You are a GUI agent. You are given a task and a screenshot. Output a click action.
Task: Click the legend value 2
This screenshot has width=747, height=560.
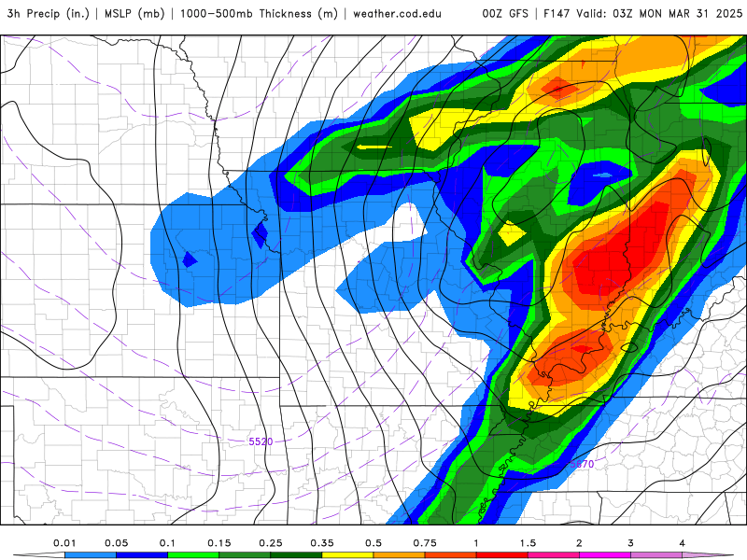coord(579,543)
